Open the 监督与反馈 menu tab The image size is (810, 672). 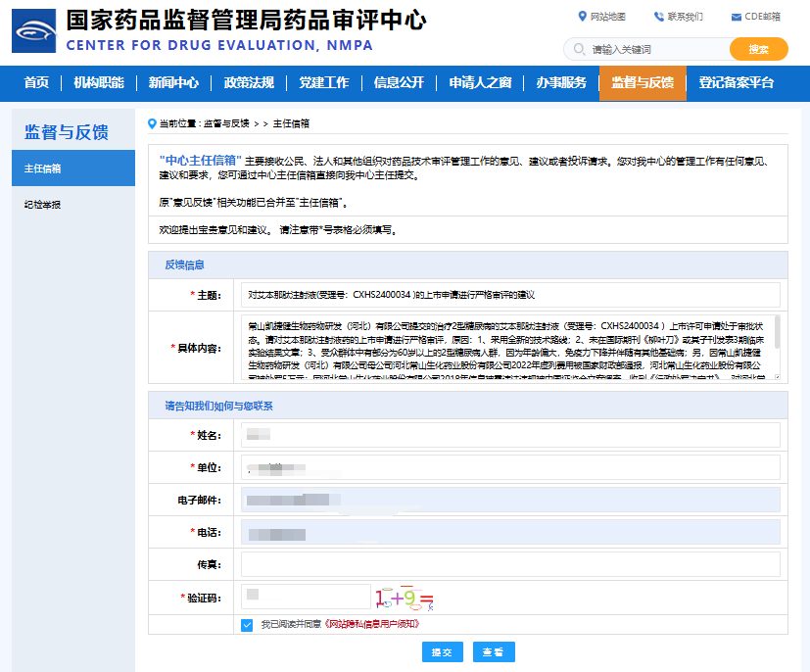pyautogui.click(x=642, y=82)
